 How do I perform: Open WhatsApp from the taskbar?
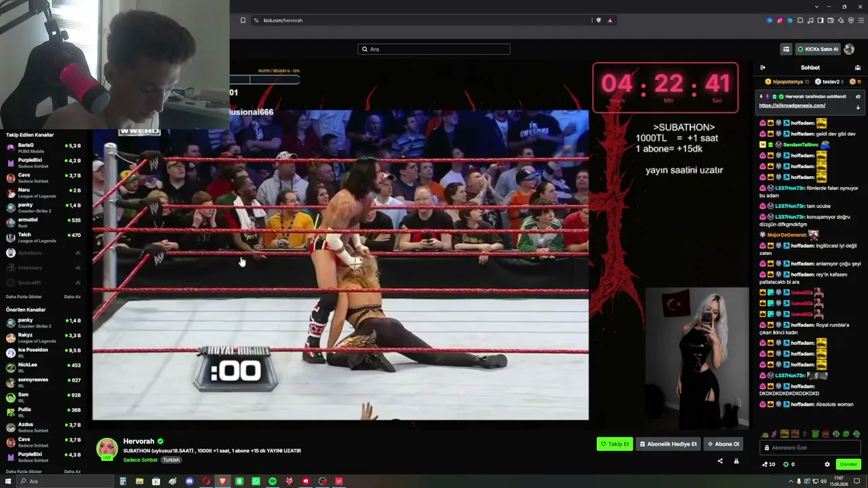256,481
